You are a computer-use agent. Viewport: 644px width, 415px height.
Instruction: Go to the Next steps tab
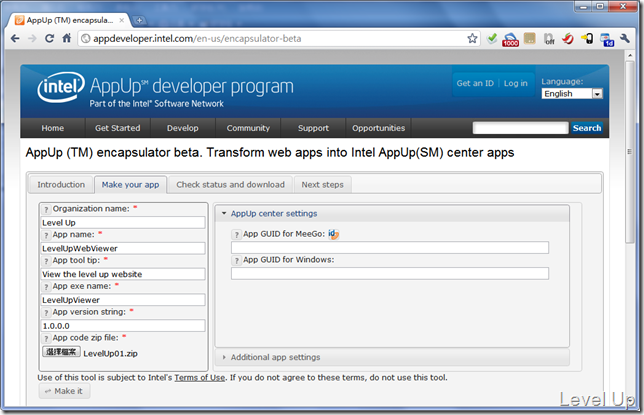click(322, 185)
